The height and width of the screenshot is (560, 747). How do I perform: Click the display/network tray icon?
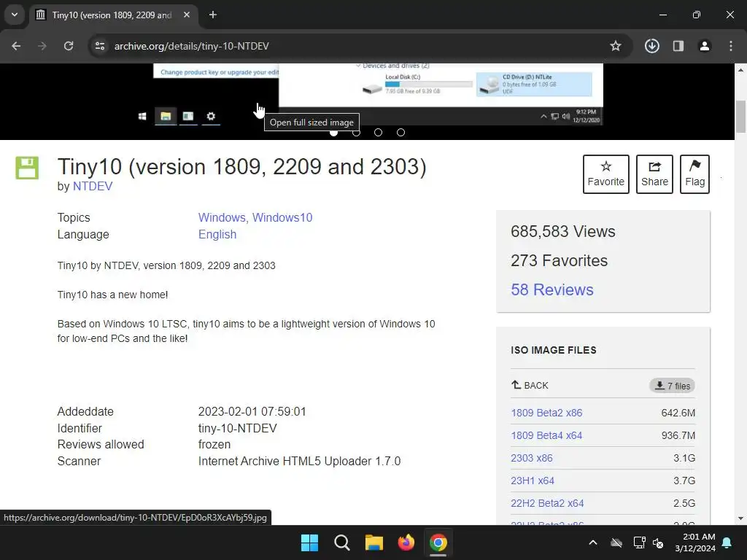[639, 542]
